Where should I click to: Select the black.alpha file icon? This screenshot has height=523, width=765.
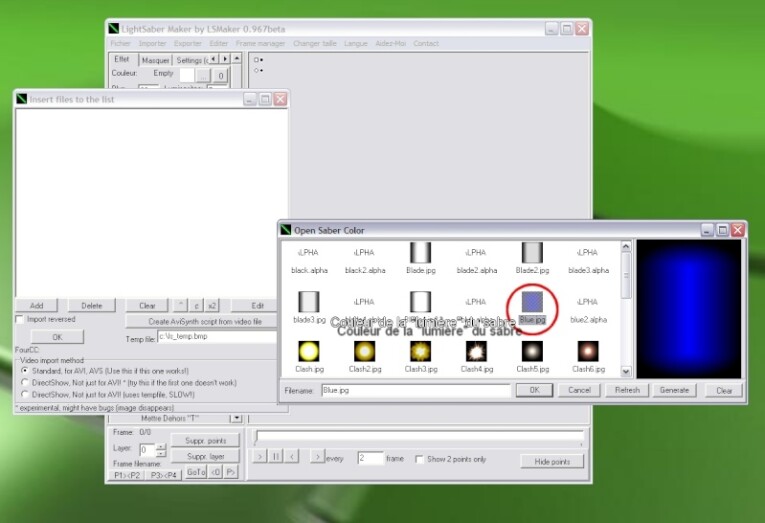pyautogui.click(x=308, y=253)
